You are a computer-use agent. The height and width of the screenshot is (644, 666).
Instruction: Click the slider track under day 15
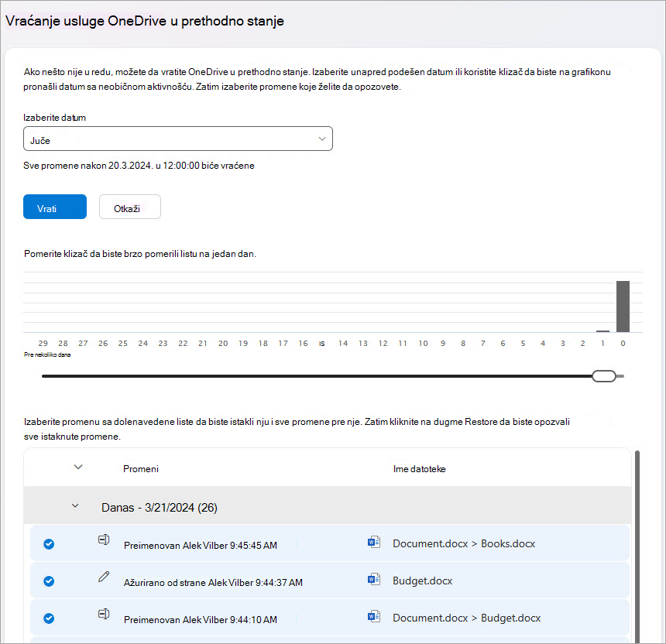[x=322, y=376]
